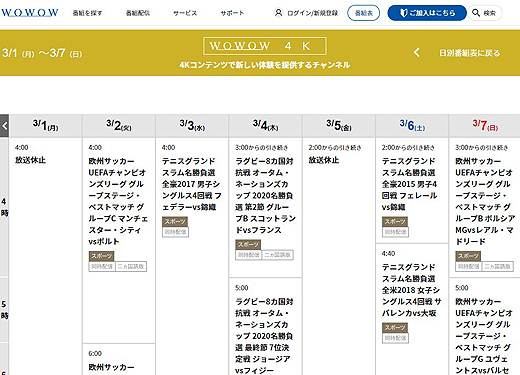Viewport: 520px width, 375px height.
Task: Click the user icon beside ログイン/新規登録
Action: [x=278, y=13]
